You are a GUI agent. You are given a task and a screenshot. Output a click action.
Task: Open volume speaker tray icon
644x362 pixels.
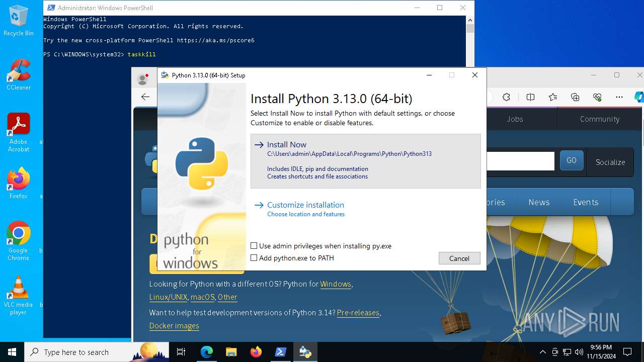(579, 352)
